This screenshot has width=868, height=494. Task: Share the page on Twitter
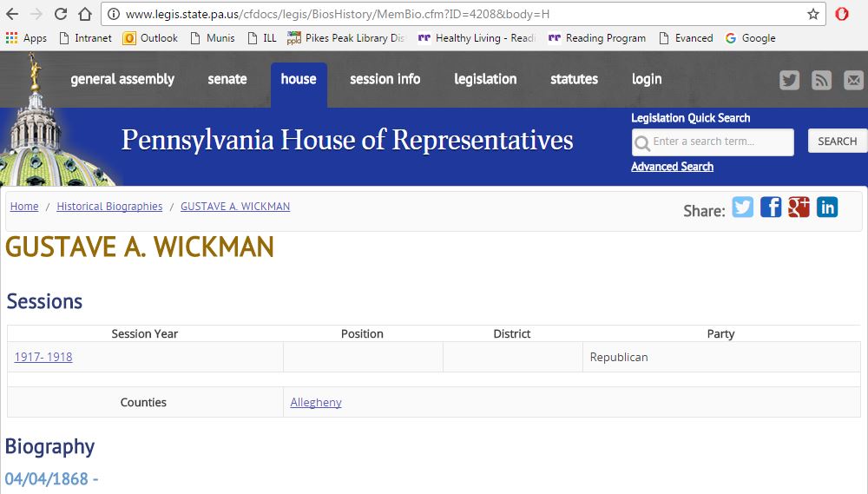(743, 207)
